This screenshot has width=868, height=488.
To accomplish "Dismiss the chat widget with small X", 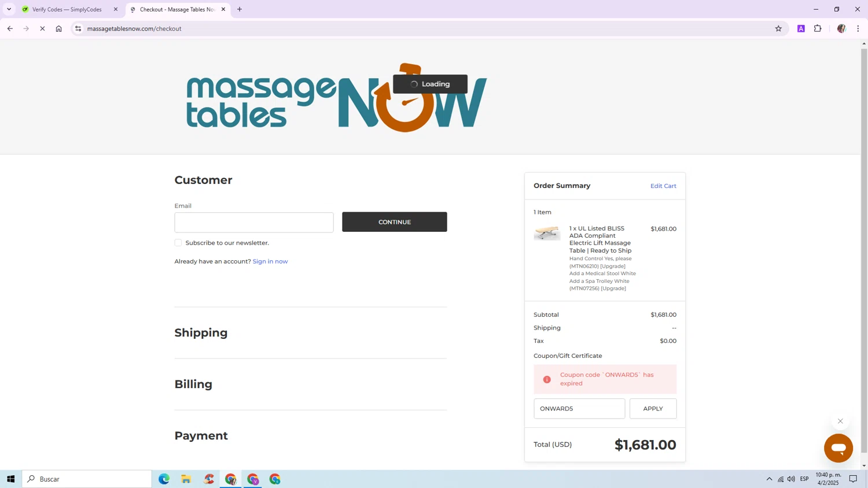I will [840, 421].
